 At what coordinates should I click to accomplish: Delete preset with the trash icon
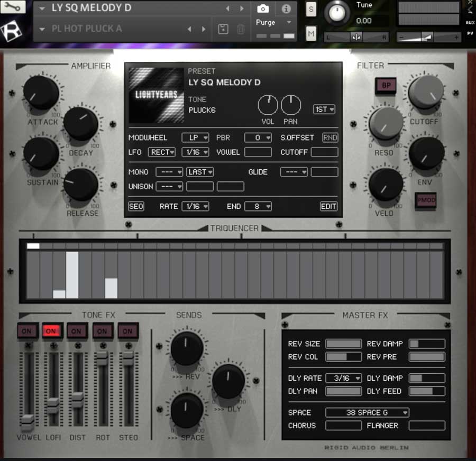pyautogui.click(x=241, y=29)
